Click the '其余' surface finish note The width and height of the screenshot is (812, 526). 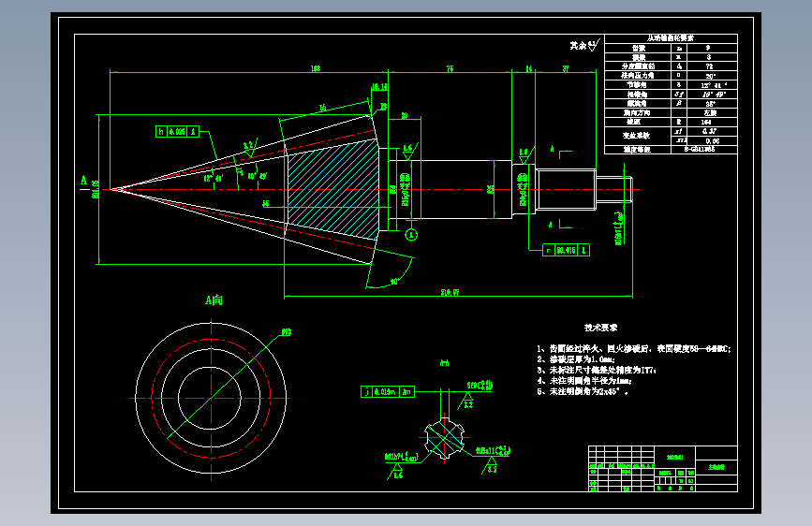click(578, 46)
